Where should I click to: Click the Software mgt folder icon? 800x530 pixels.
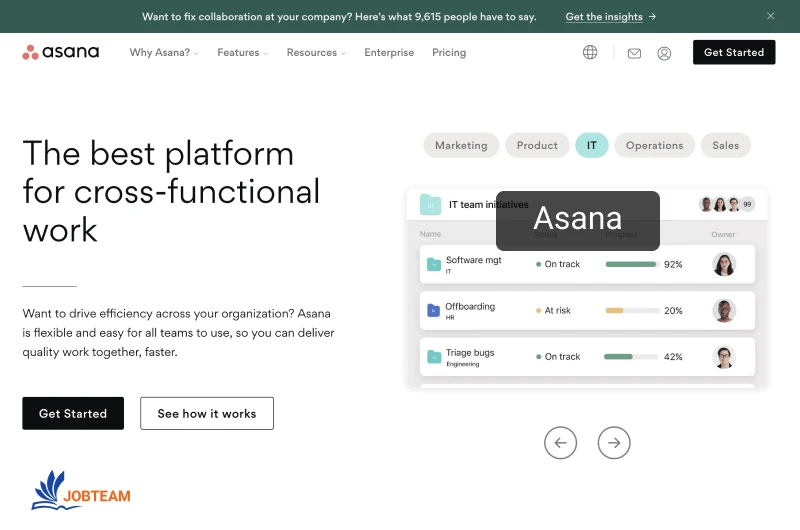[434, 265]
